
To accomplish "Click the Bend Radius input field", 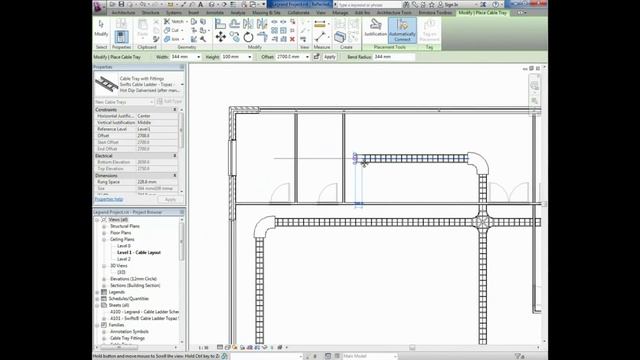I will click(393, 57).
